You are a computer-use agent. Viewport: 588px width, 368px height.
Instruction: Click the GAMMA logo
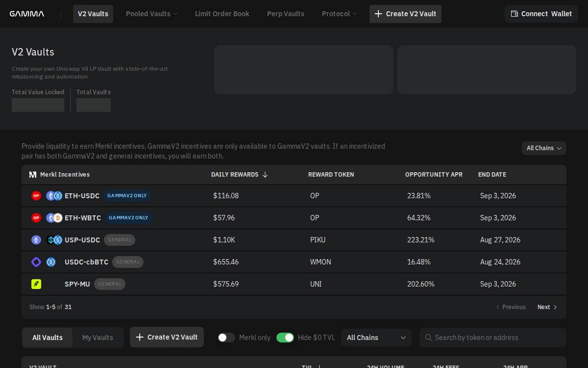click(x=27, y=14)
